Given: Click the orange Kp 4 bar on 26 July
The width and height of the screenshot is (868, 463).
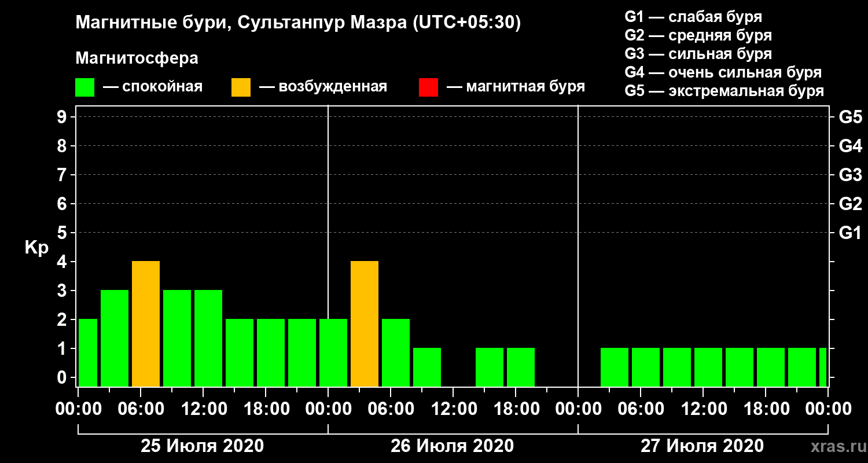Looking at the screenshot, I should click(365, 324).
